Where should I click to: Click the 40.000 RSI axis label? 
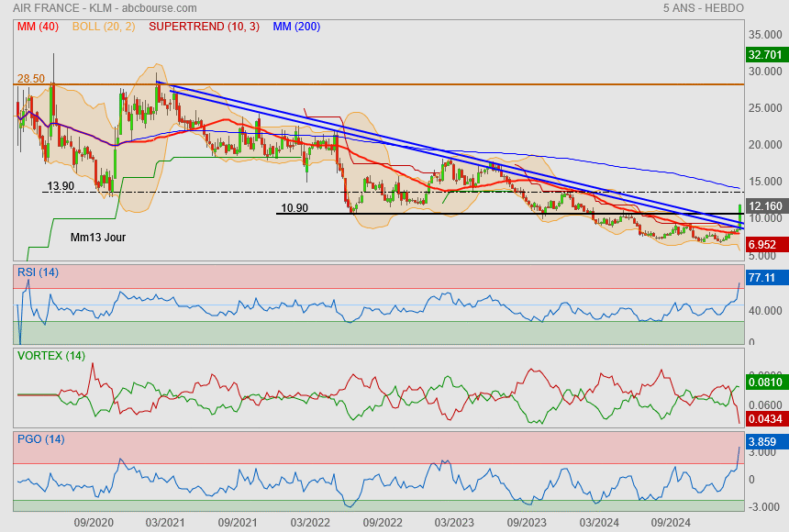click(x=765, y=311)
